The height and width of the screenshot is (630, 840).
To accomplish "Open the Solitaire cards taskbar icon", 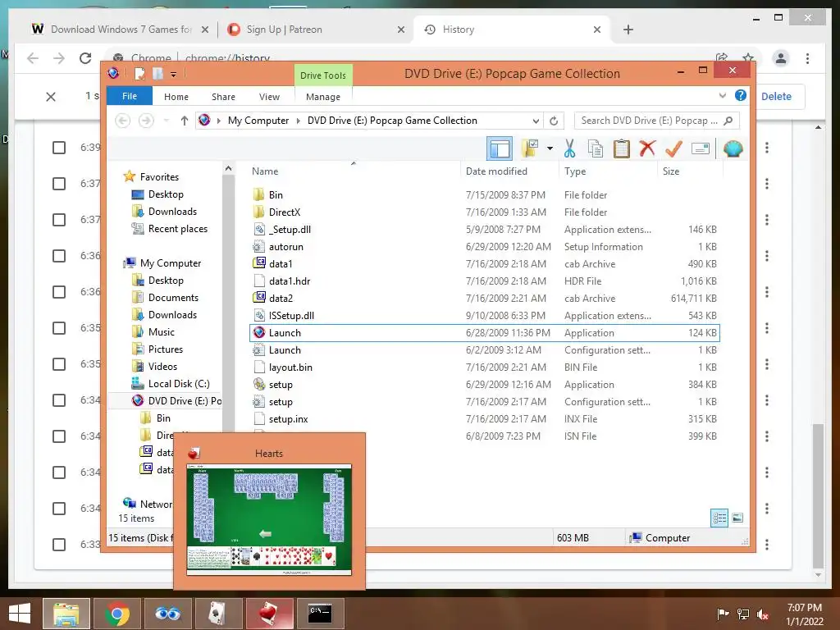I will coord(217,614).
